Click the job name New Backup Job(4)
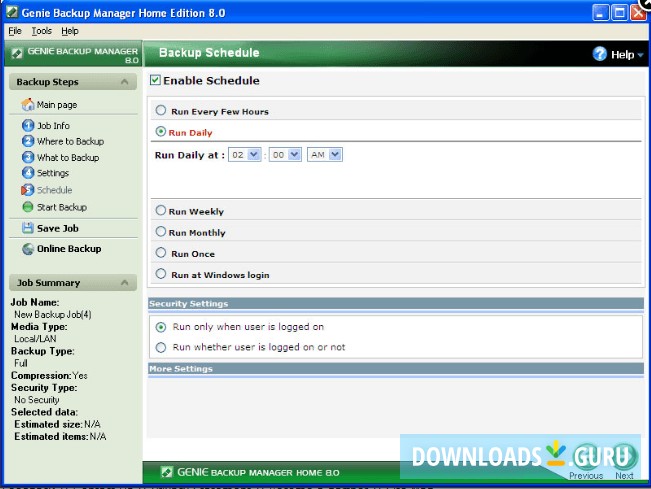 tap(53, 315)
